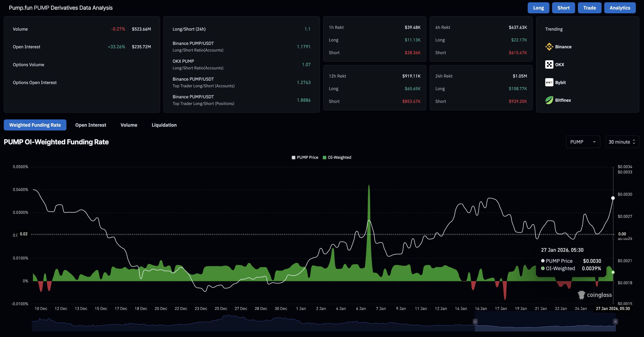Open the 30 minute interval selector
The width and height of the screenshot is (644, 337).
[x=622, y=142]
